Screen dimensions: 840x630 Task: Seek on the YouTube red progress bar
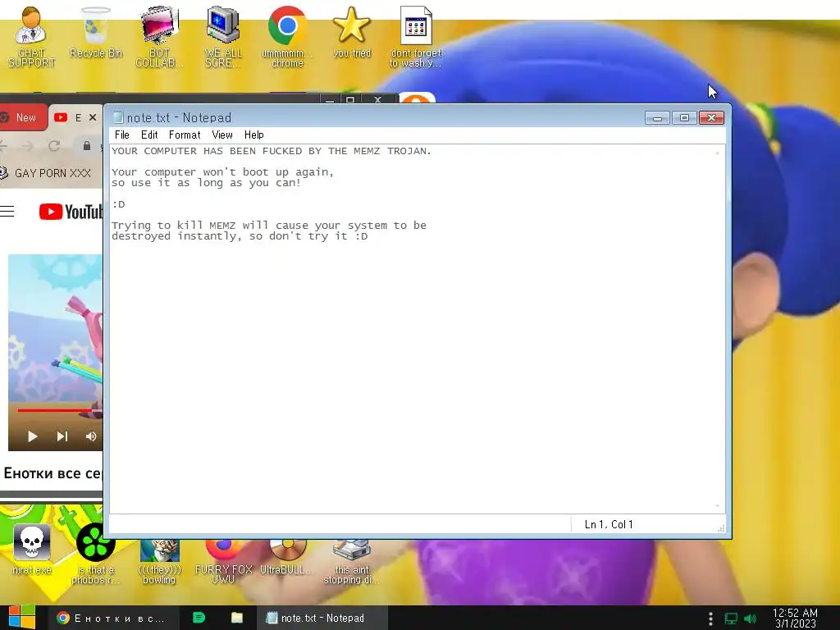(59, 410)
